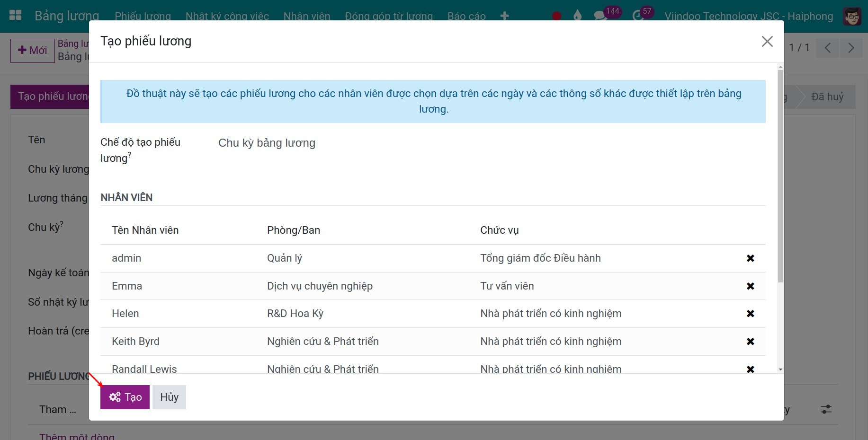The width and height of the screenshot is (868, 440).
Task: Sort by Phòng/Ban column
Action: pos(294,230)
